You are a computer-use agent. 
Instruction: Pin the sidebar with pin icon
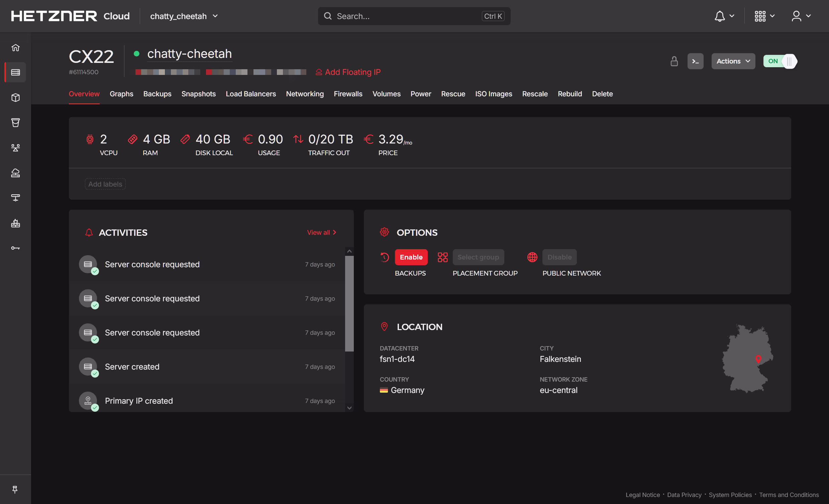[x=15, y=490]
